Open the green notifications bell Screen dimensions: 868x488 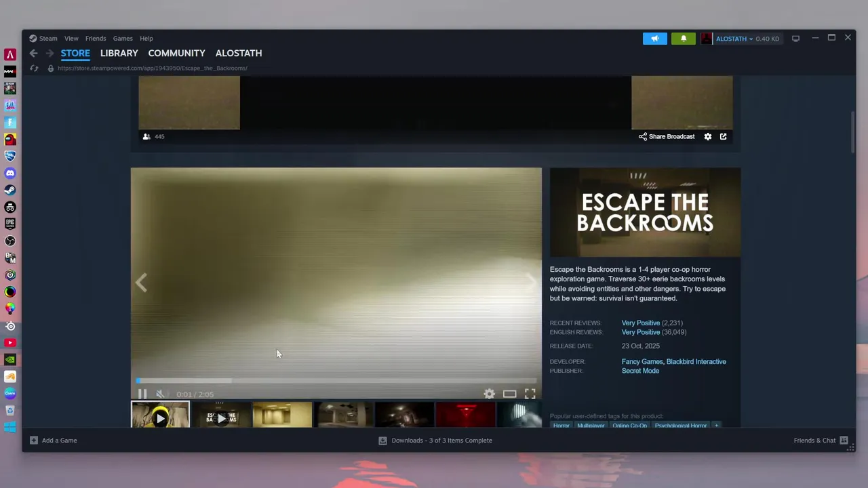[684, 39]
